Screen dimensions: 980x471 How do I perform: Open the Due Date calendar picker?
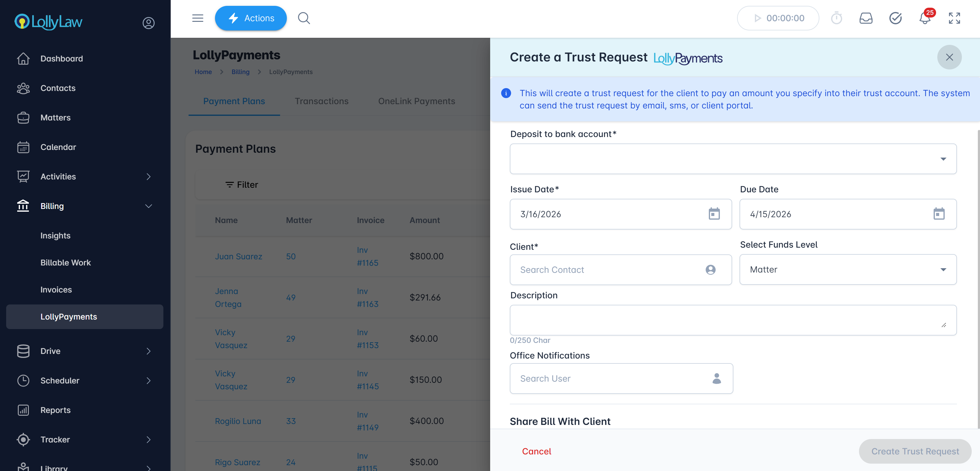(939, 214)
